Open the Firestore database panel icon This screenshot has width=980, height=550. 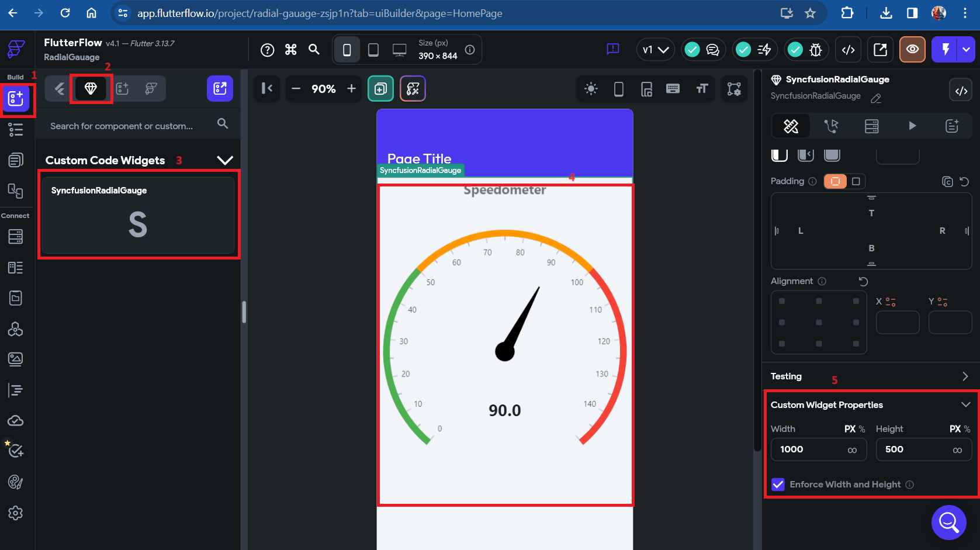coord(16,237)
